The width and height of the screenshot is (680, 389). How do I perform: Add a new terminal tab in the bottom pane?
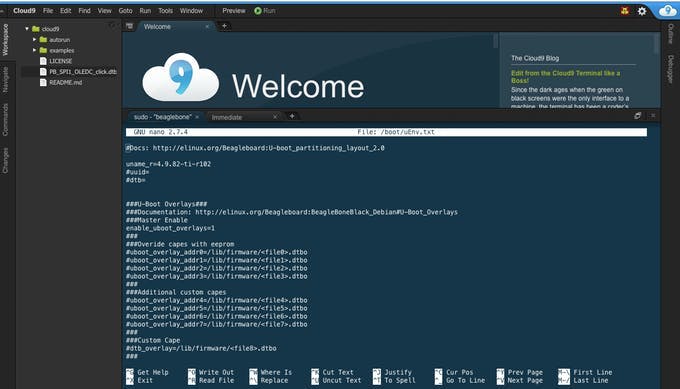(x=292, y=116)
